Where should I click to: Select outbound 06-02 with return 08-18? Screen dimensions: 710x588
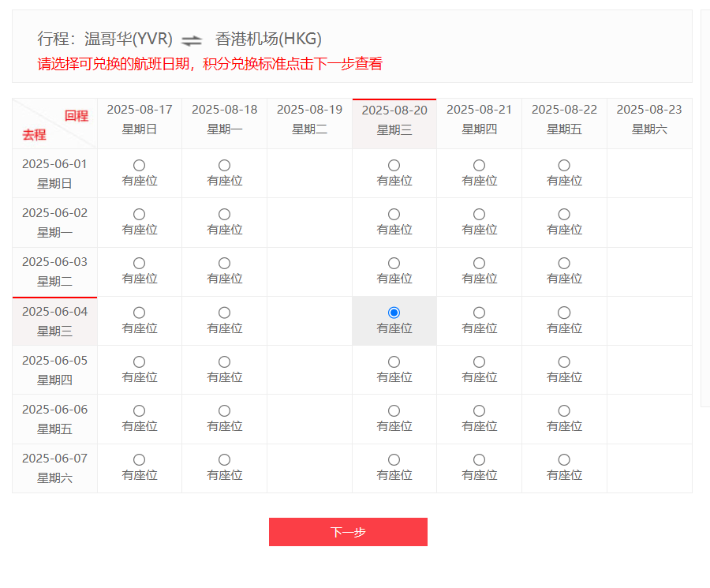coord(224,214)
